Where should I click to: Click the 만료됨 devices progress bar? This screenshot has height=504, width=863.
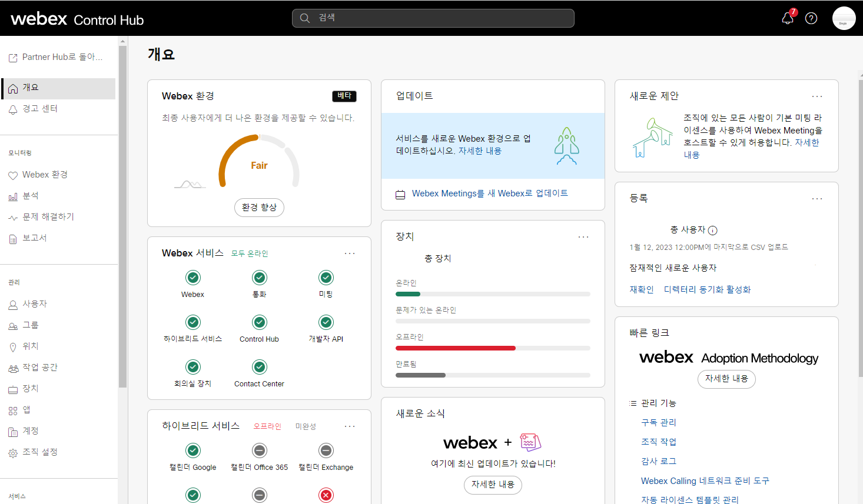tap(493, 375)
